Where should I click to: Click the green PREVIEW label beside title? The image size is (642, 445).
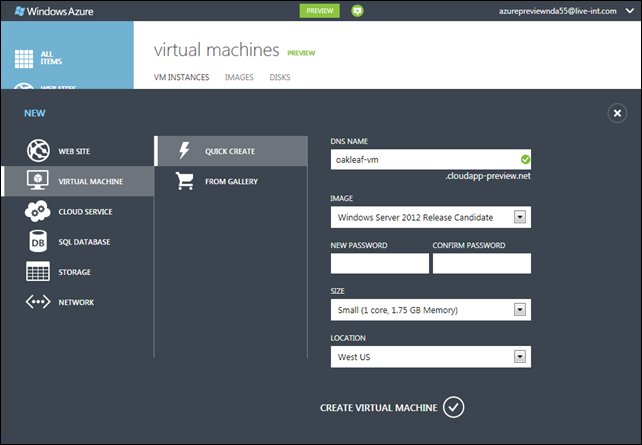pyautogui.click(x=301, y=53)
